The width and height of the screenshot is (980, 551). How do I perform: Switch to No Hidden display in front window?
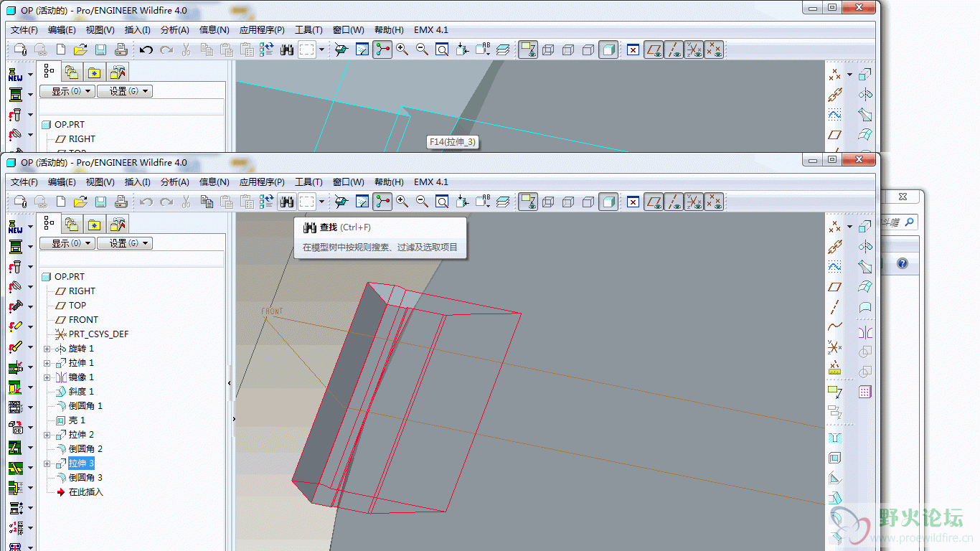click(x=588, y=202)
